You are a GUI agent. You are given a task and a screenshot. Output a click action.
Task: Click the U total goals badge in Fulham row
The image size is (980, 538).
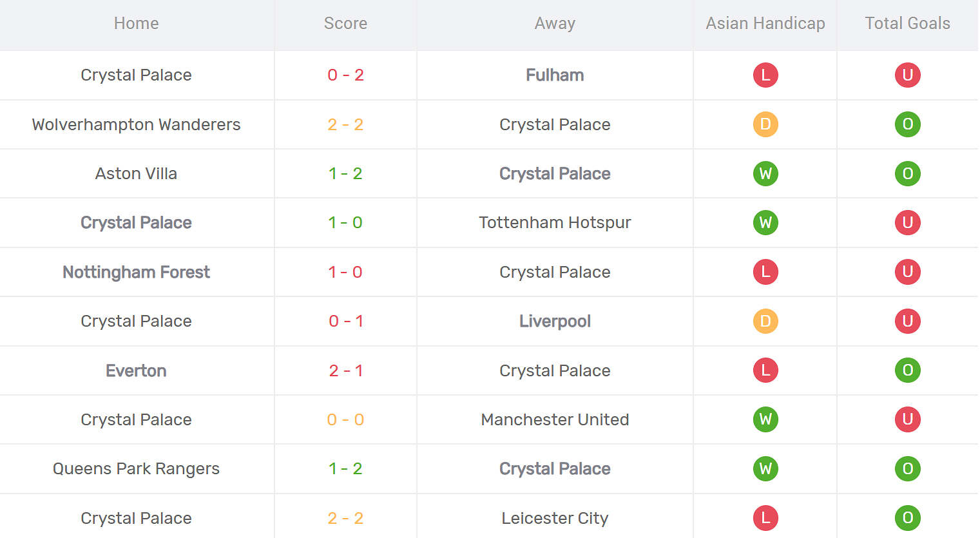(x=907, y=75)
